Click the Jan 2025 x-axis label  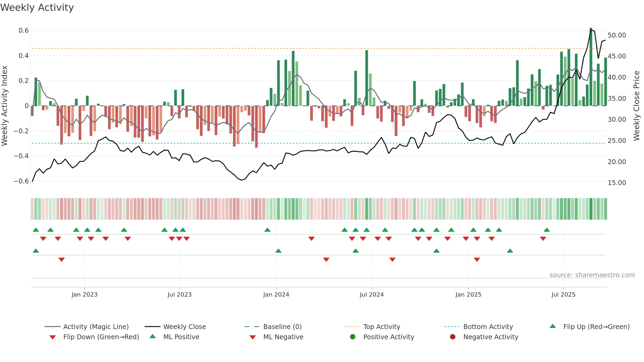pyautogui.click(x=468, y=294)
